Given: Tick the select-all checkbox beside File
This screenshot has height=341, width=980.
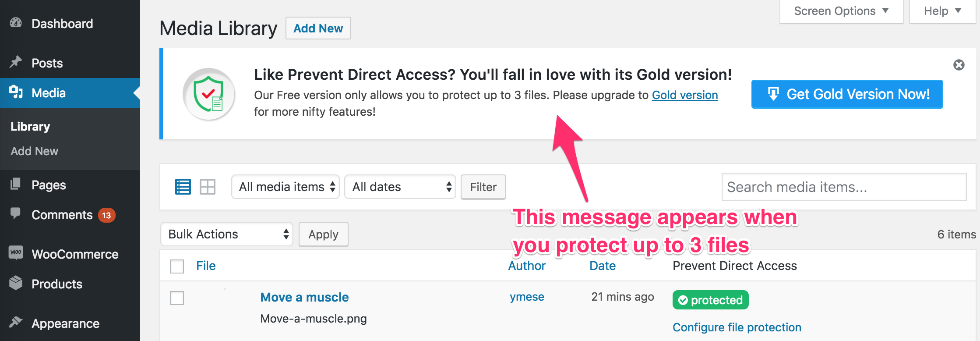Looking at the screenshot, I should tap(177, 266).
